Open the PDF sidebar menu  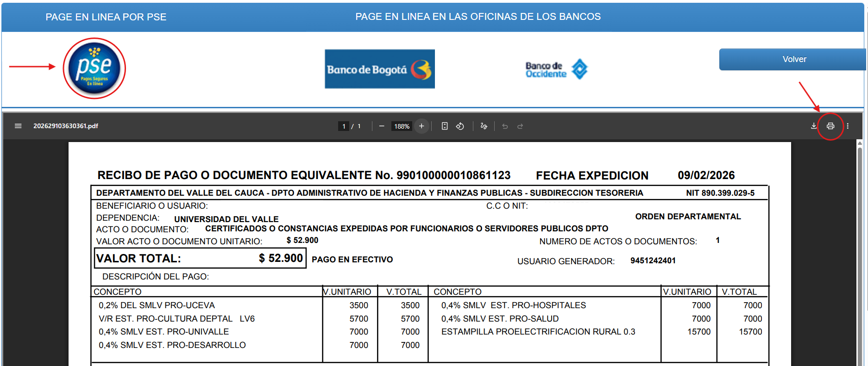tap(18, 126)
